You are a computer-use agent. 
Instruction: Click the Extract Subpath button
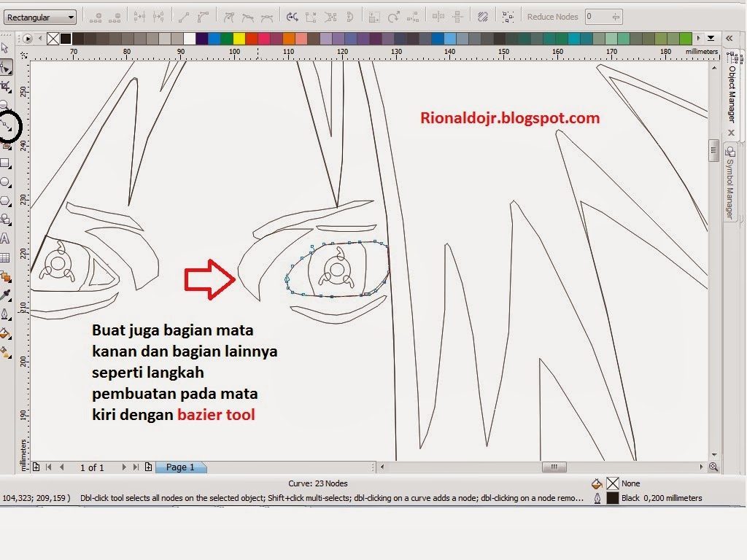330,17
